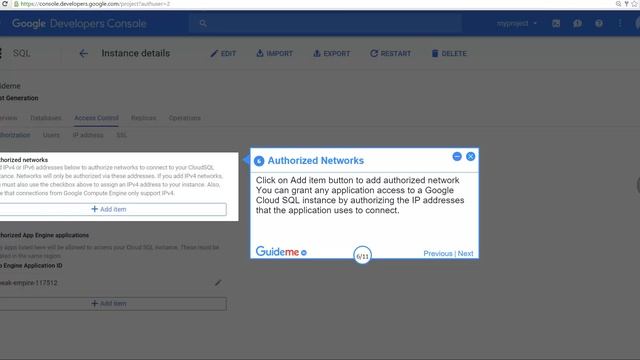Image resolution: width=640 pixels, height=360 pixels.
Task: Open the Users sub-tab
Action: pyautogui.click(x=51, y=135)
